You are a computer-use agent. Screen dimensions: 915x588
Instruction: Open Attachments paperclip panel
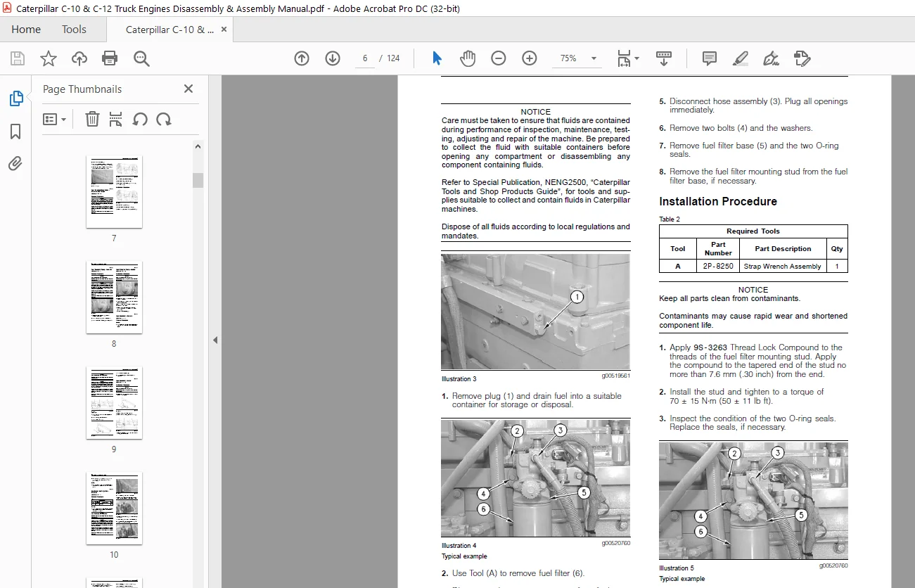tap(15, 164)
